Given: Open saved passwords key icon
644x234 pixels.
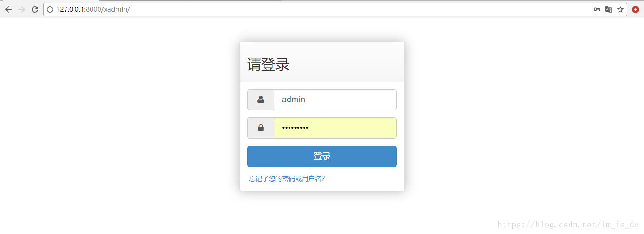Looking at the screenshot, I should coord(596,9).
